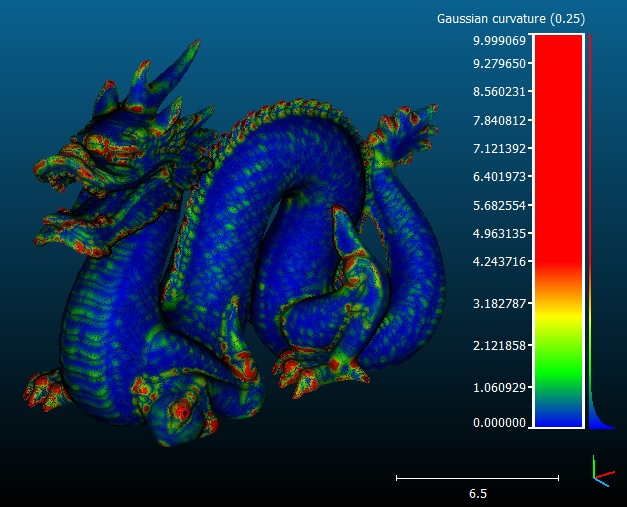627x507 pixels.
Task: Pick the blue bottom of the color ramp
Action: 559,420
